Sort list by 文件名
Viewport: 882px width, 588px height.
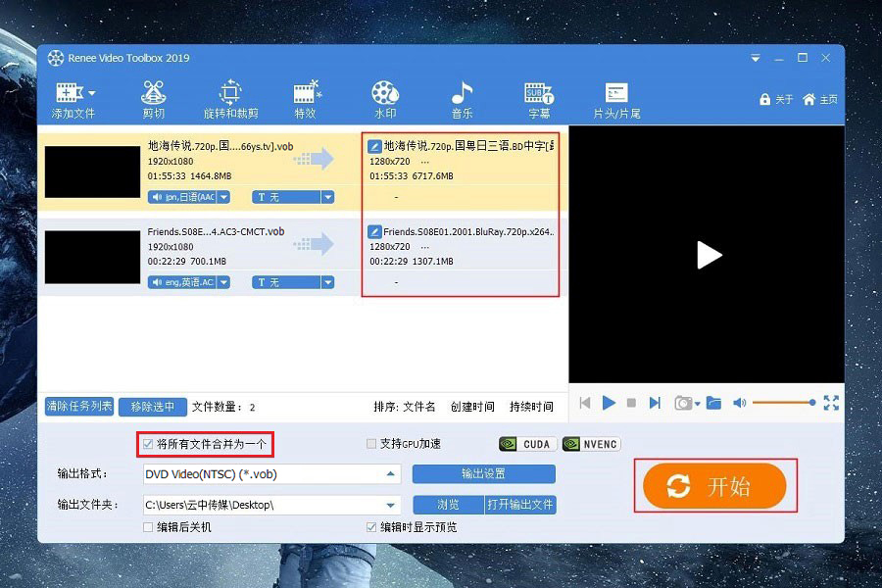(419, 407)
